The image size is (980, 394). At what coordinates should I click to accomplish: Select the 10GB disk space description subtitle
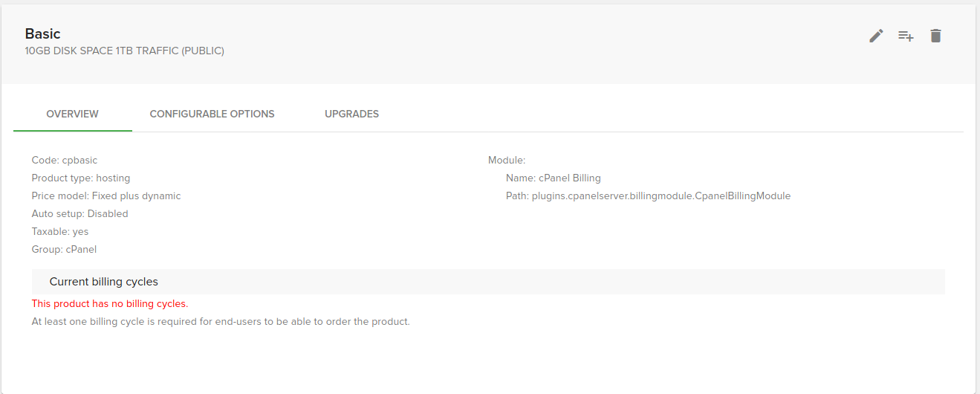coord(124,51)
